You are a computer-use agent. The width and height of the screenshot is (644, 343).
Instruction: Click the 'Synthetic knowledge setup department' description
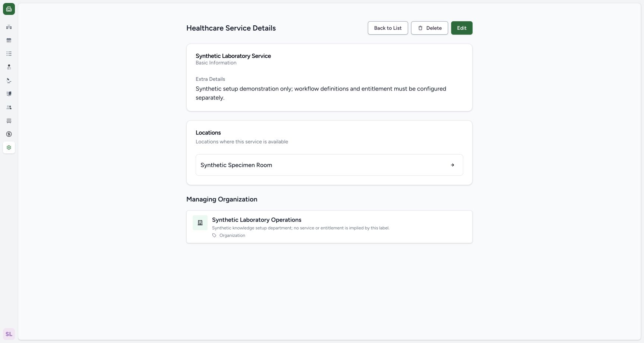301,228
